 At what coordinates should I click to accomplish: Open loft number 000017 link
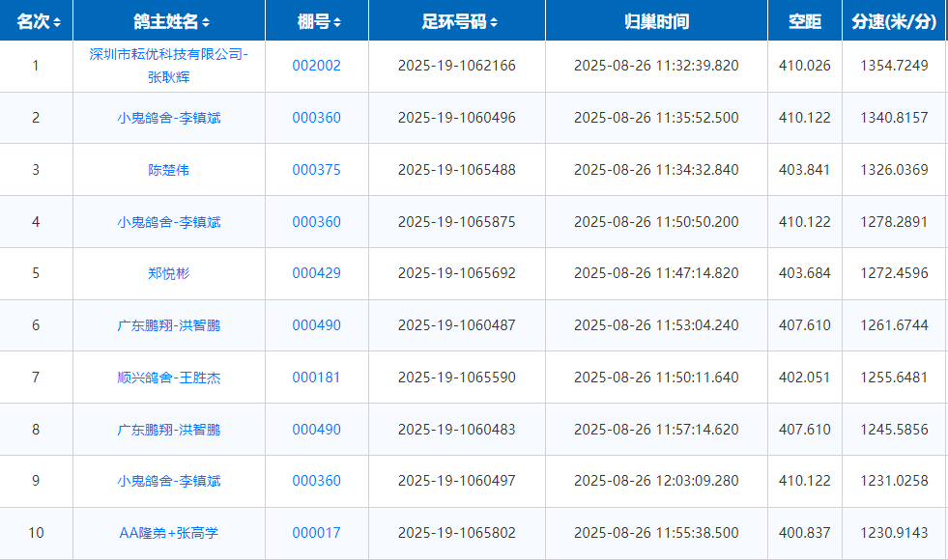pos(316,533)
